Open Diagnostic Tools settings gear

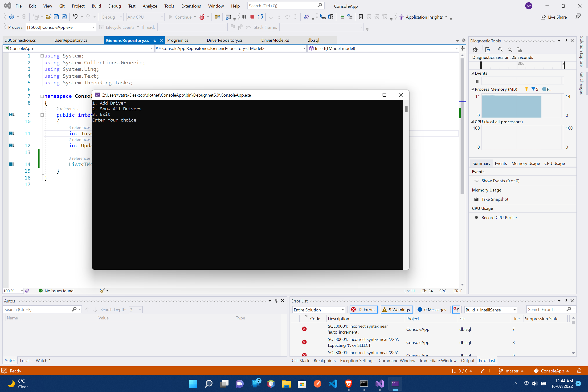pyautogui.click(x=475, y=49)
